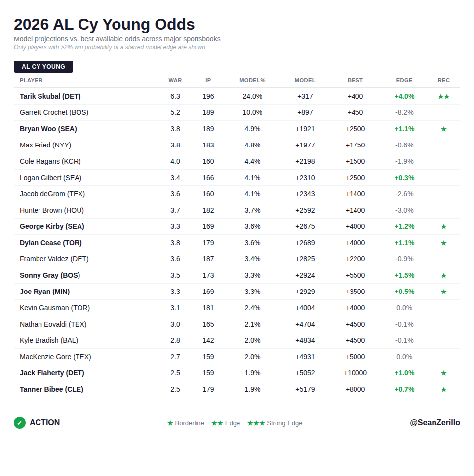Screen dimensions: 474x476
Task: Open the @SeanZerillo handle link
Action: [x=434, y=423]
